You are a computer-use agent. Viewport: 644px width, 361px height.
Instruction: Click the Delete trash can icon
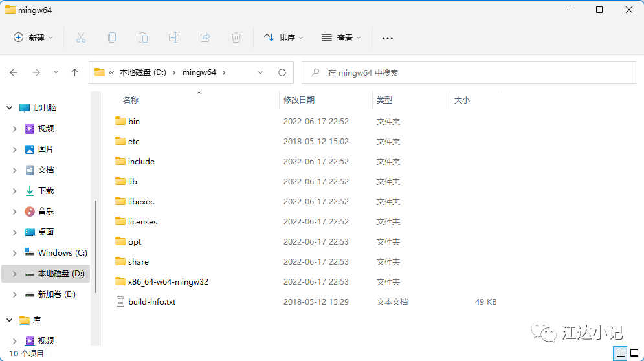coord(236,38)
